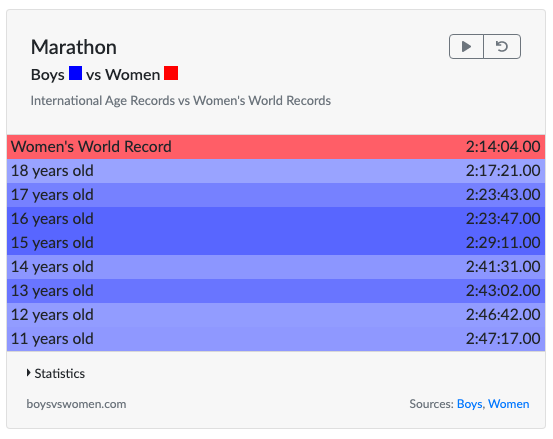553x439 pixels.
Task: Click the reset replay icon
Action: (x=502, y=46)
